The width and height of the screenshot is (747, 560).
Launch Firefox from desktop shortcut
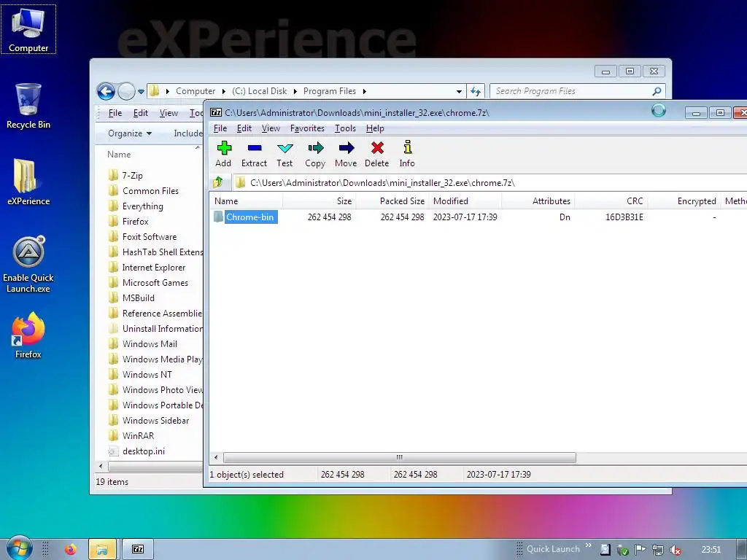tap(28, 335)
